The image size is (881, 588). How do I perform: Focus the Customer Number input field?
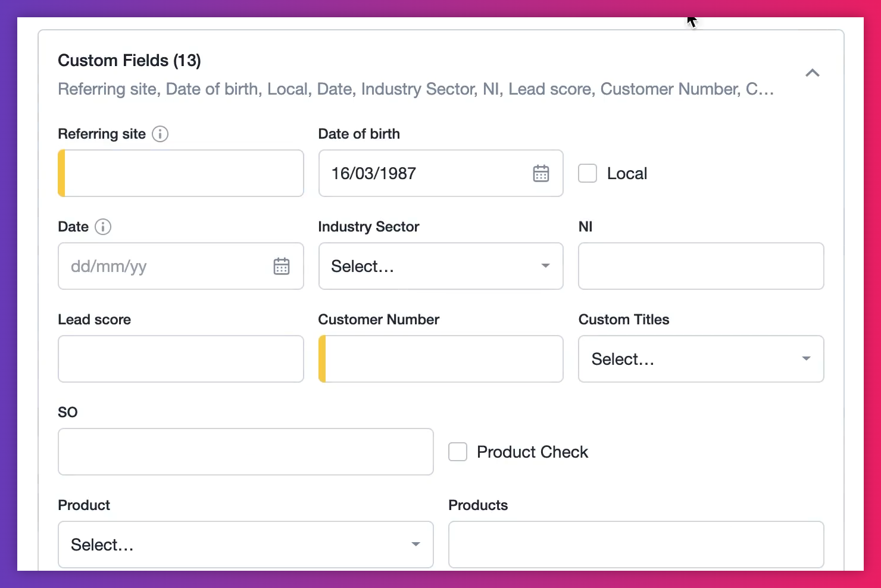tap(441, 359)
